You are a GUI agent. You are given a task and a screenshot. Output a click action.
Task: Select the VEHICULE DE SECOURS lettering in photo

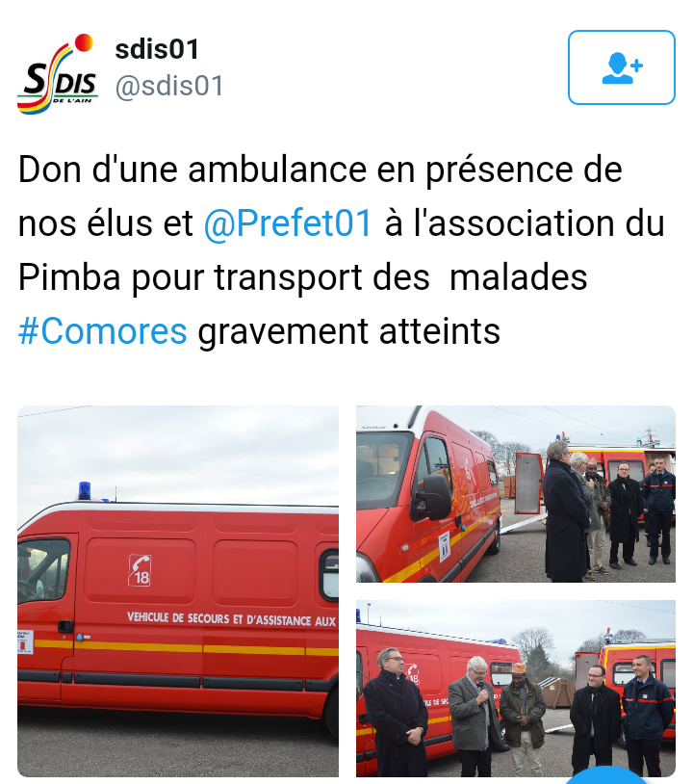tap(231, 619)
